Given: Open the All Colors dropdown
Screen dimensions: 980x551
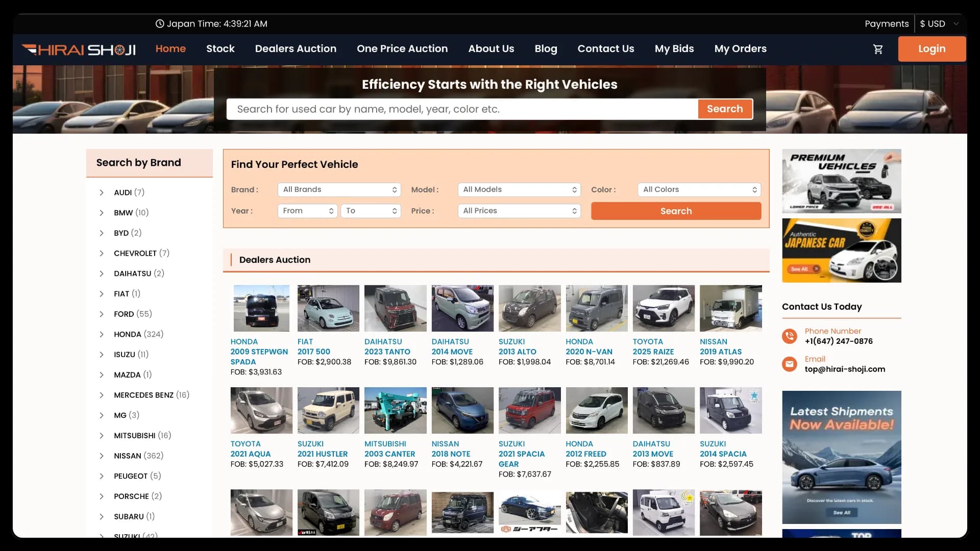Looking at the screenshot, I should point(699,189).
